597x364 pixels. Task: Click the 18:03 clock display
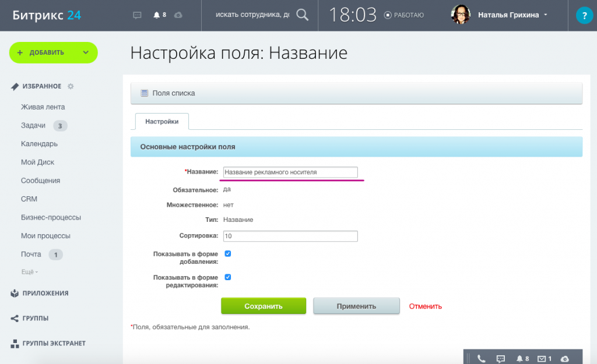[353, 15]
